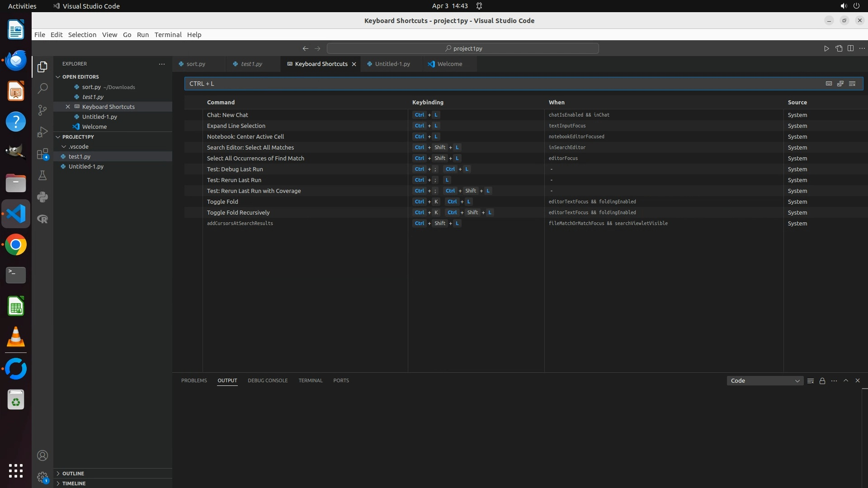Image resolution: width=868 pixels, height=488 pixels.
Task: Open the Terminal menu
Action: (168, 35)
